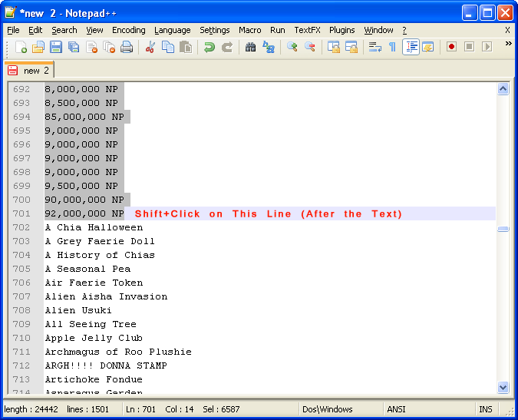Toggle word wrap toolbar icon

pos(375,47)
